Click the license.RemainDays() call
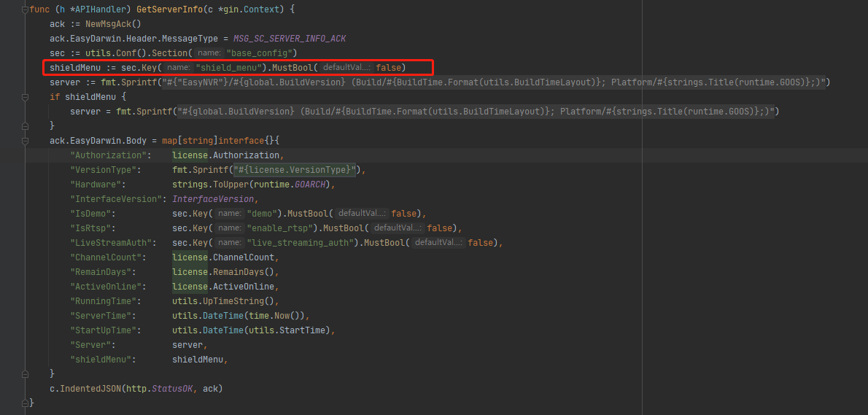Image resolution: width=868 pixels, height=415 pixels. [x=223, y=272]
